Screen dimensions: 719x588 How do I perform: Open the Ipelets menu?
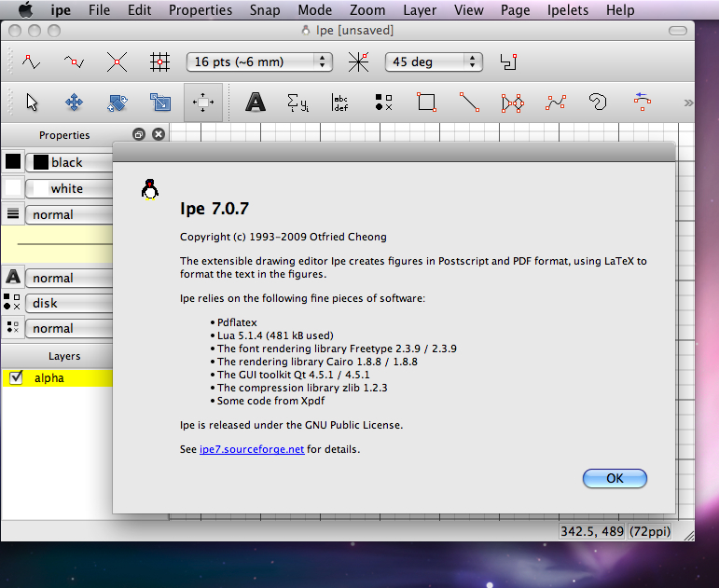pos(568,10)
